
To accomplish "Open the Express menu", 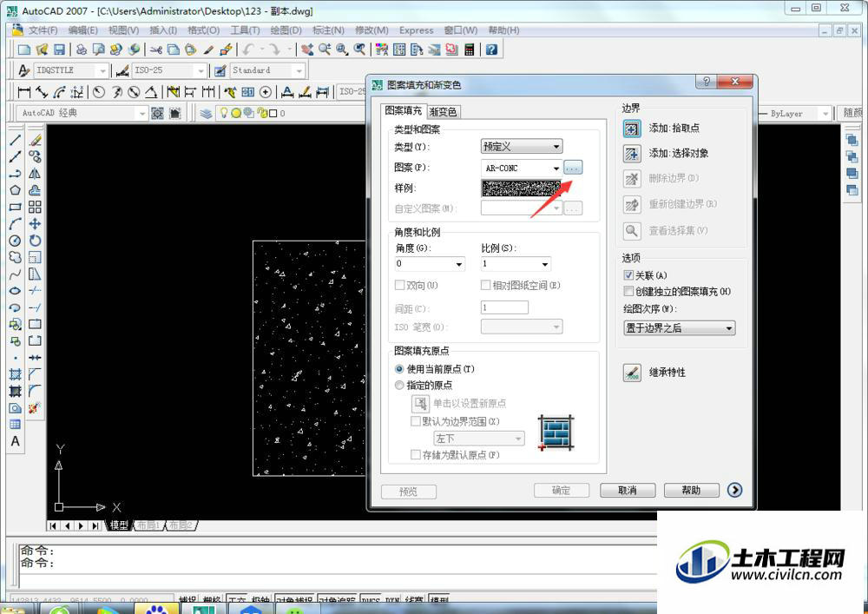I will [417, 30].
